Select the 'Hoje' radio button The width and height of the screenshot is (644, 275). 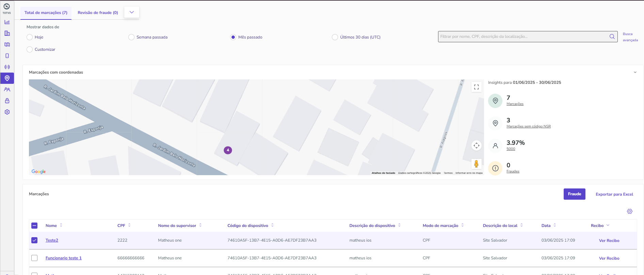click(x=30, y=37)
